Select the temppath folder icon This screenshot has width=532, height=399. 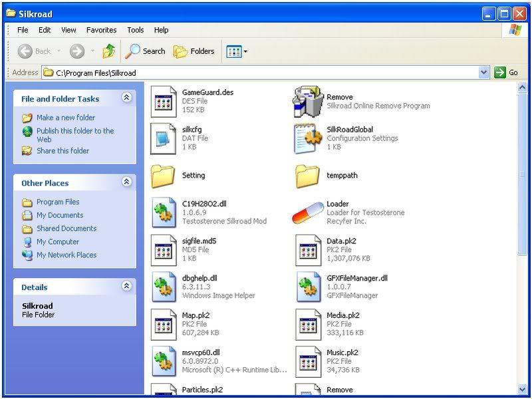point(308,176)
